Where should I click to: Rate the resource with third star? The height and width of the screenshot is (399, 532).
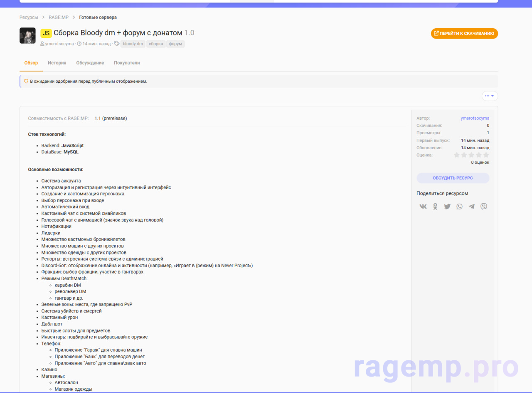tap(471, 155)
